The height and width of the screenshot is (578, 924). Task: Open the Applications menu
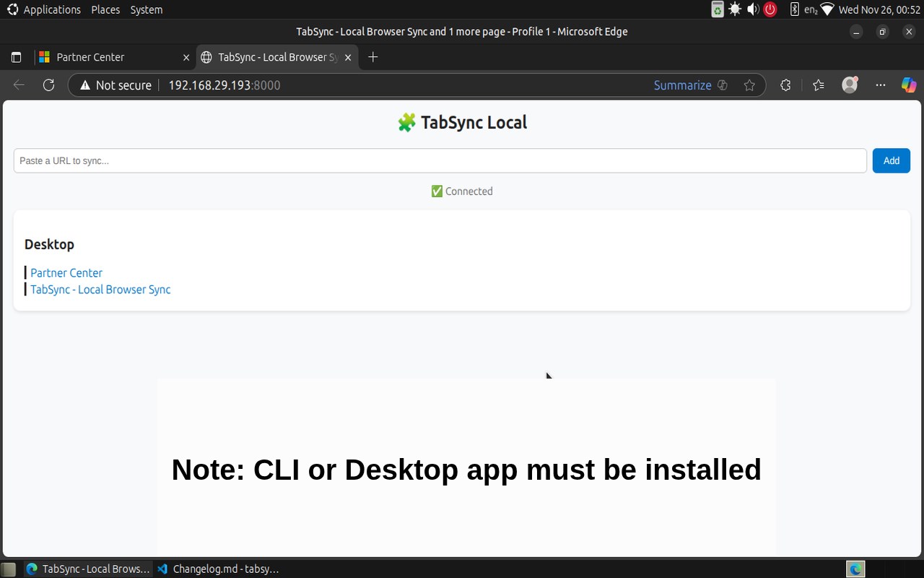pyautogui.click(x=52, y=9)
